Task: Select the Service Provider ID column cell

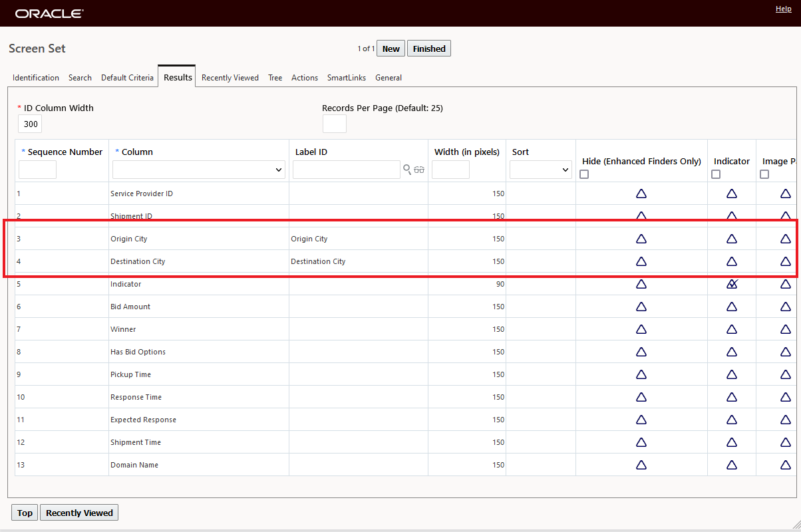Action: coord(199,194)
